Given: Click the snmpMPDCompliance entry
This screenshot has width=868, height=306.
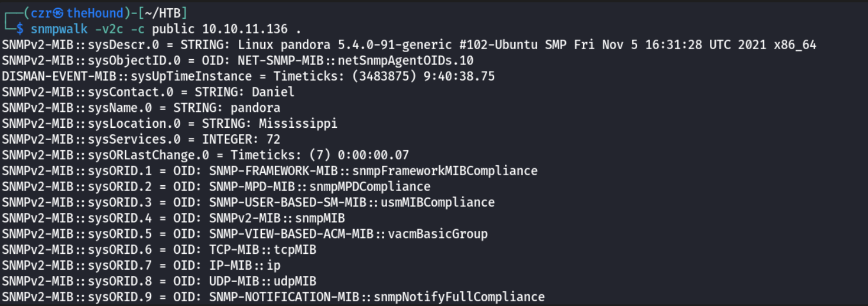Looking at the screenshot, I should click(370, 187).
